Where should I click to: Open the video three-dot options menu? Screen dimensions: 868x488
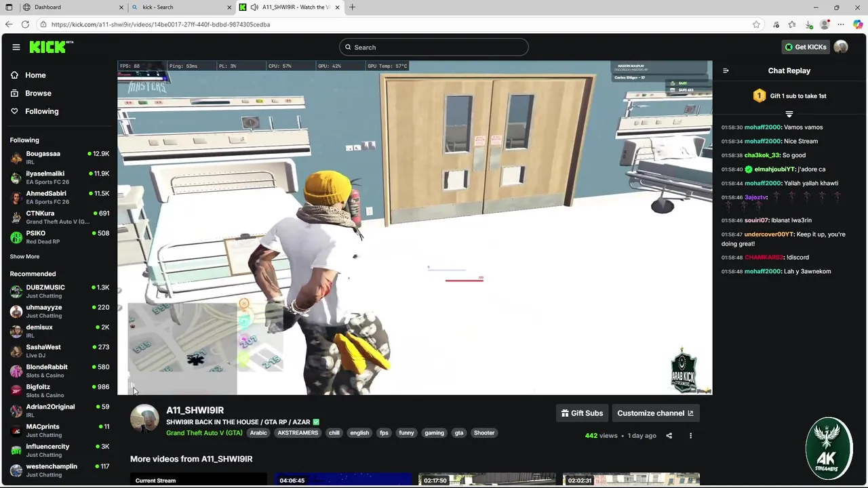690,436
